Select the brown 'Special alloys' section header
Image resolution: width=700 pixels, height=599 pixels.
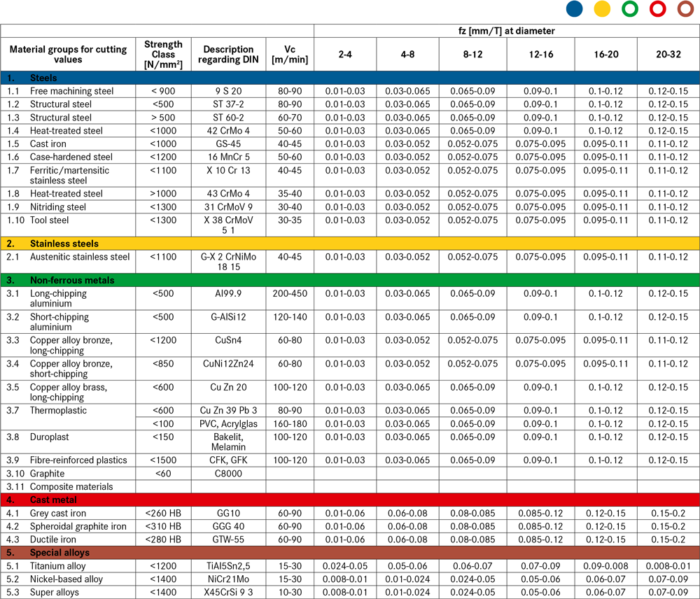[x=350, y=553]
